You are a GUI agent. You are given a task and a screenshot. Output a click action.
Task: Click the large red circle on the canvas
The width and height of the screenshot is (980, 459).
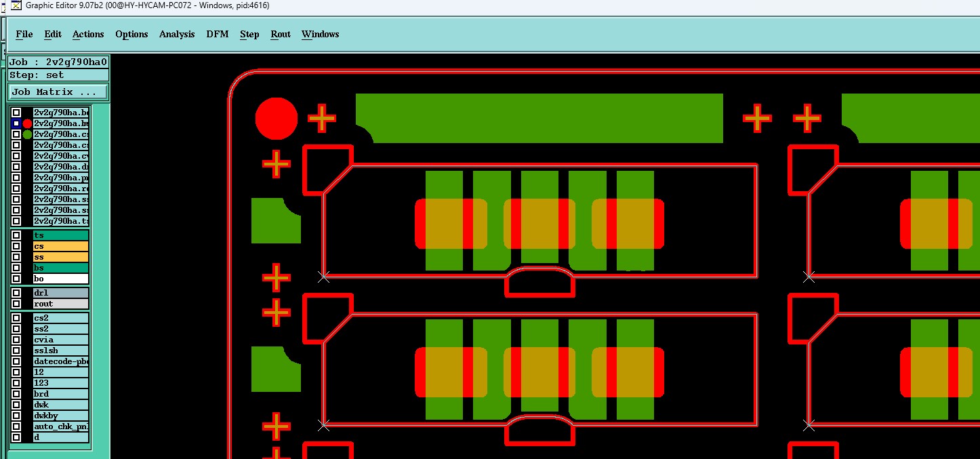[x=276, y=119]
